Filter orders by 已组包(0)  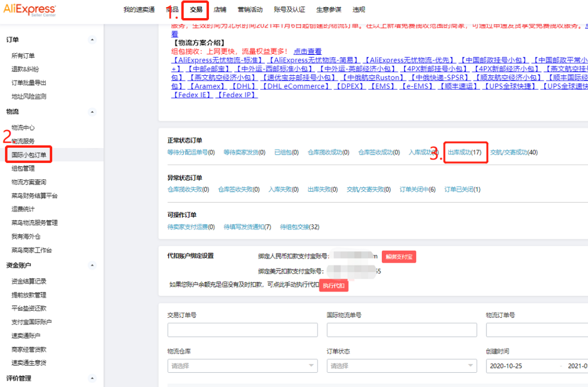click(x=286, y=153)
